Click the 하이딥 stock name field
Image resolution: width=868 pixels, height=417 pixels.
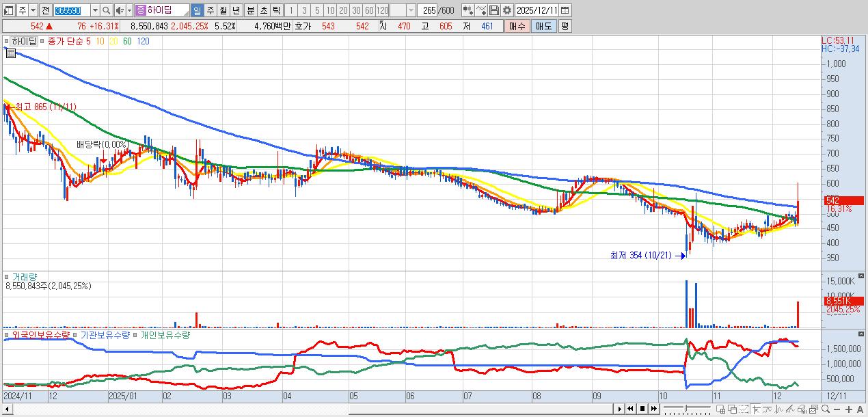pos(162,10)
